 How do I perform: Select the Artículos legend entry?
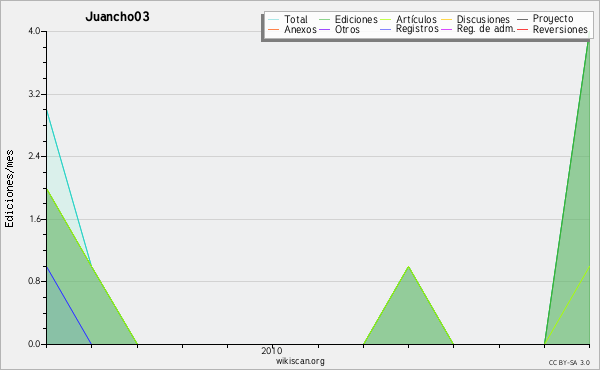(416, 19)
